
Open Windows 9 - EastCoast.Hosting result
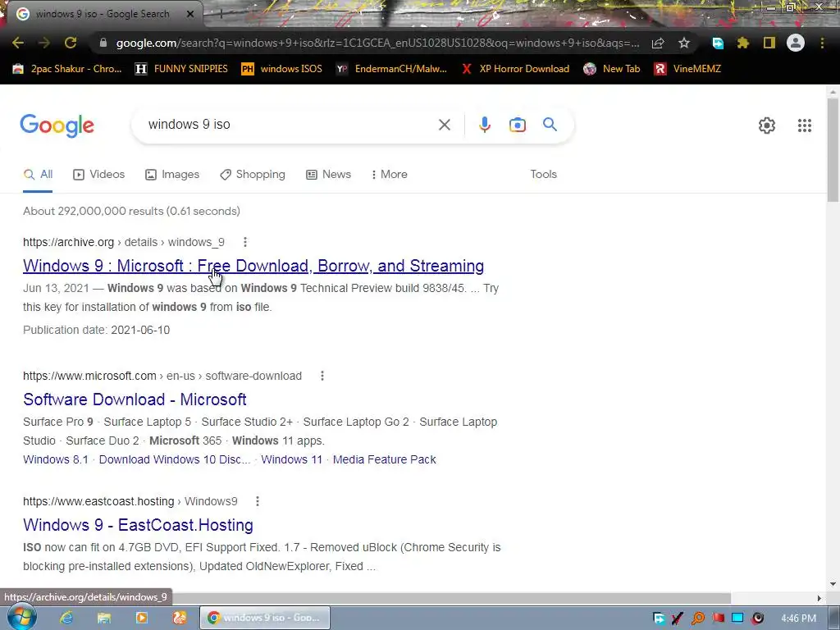point(138,525)
